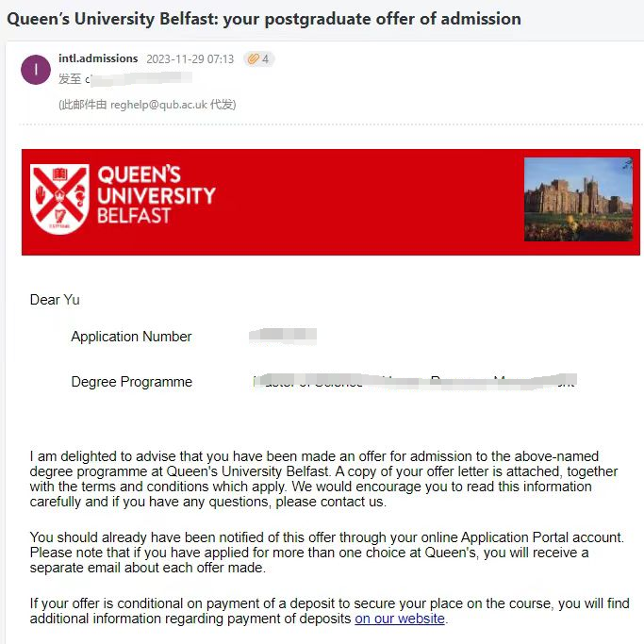Click the Queen's University Belfast wordmark

tap(157, 195)
